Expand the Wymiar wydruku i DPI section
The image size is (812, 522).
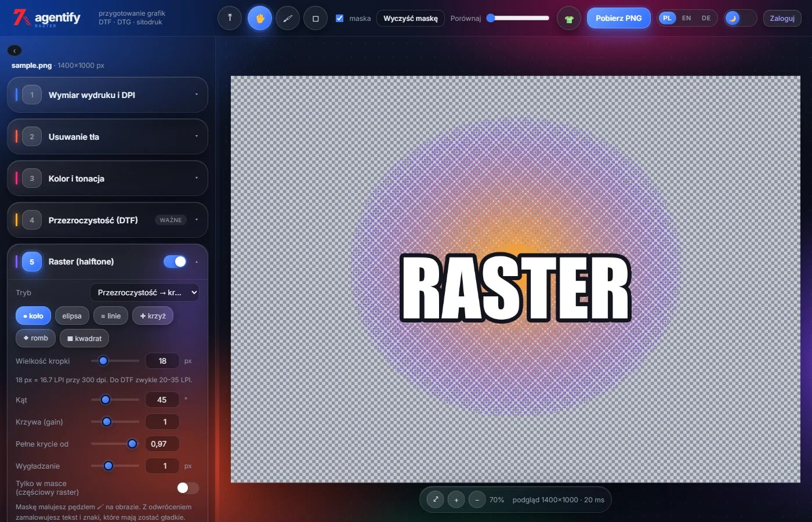coord(107,95)
